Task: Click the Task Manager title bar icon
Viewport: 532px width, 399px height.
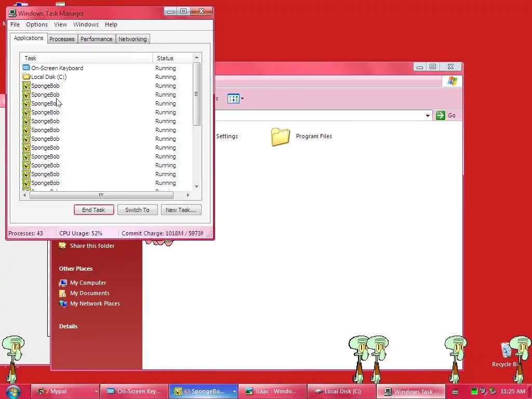Action: click(12, 13)
